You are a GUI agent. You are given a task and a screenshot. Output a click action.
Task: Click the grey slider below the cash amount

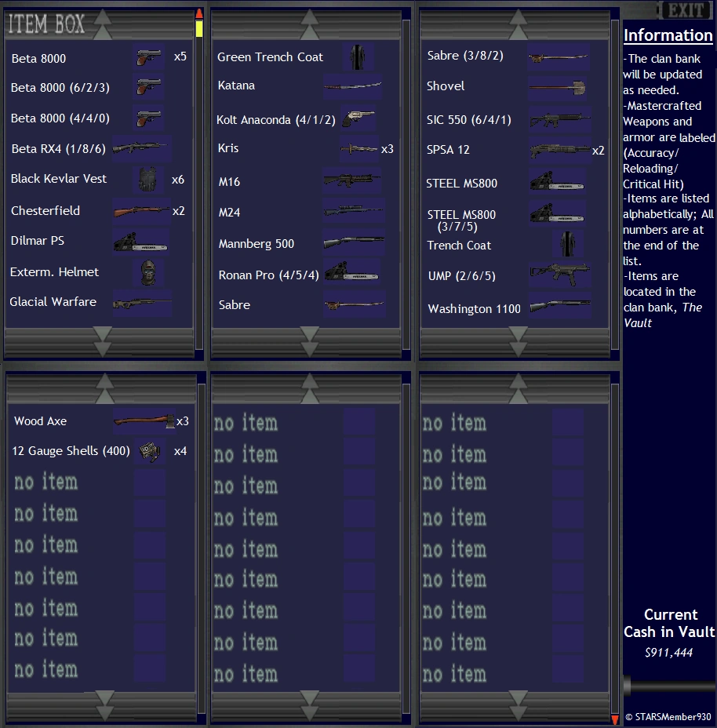(668, 686)
